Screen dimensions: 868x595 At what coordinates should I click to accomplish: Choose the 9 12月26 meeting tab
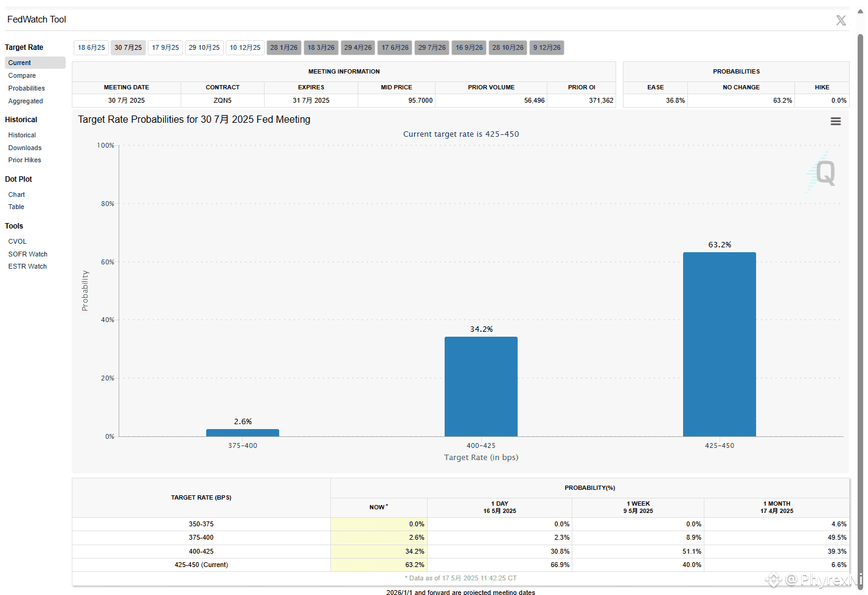click(547, 47)
